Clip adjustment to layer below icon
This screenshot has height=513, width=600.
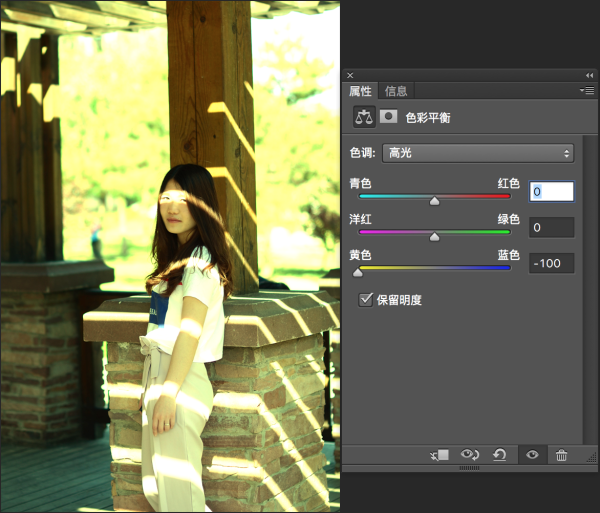(439, 455)
